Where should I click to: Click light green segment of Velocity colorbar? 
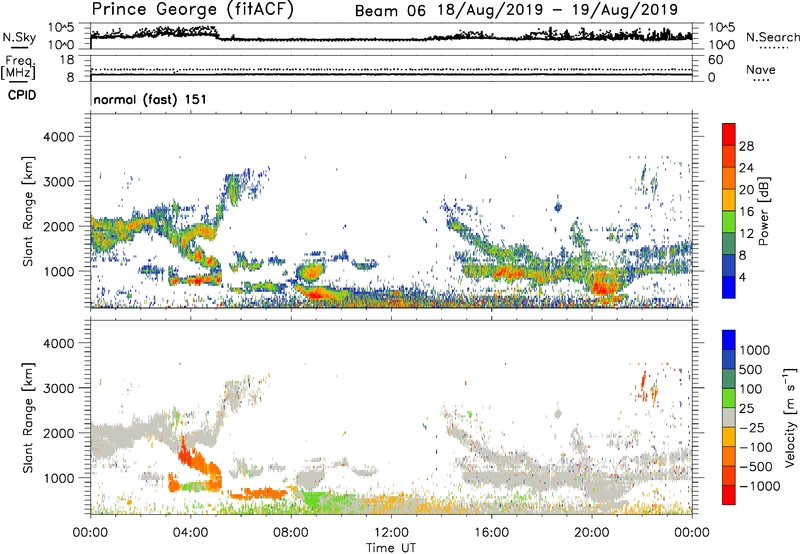coord(729,398)
